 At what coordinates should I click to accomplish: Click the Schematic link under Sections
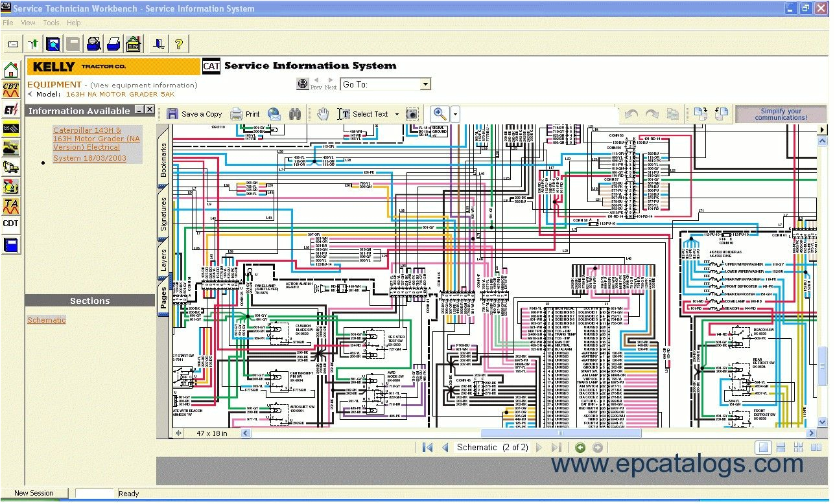pyautogui.click(x=45, y=319)
